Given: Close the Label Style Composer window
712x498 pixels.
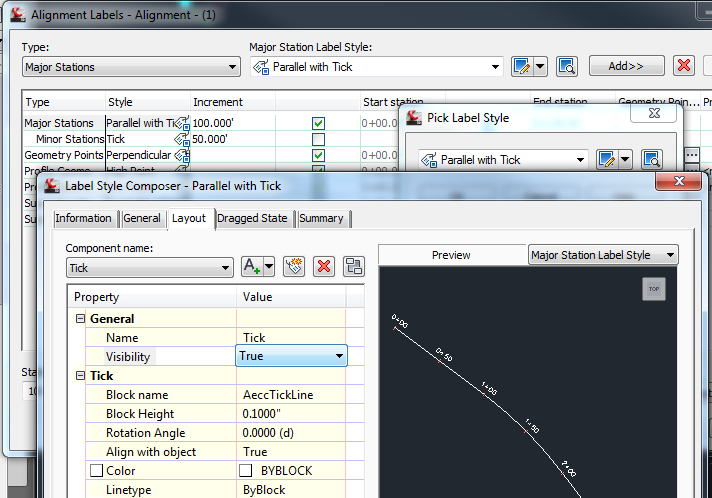Looking at the screenshot, I should 679,181.
